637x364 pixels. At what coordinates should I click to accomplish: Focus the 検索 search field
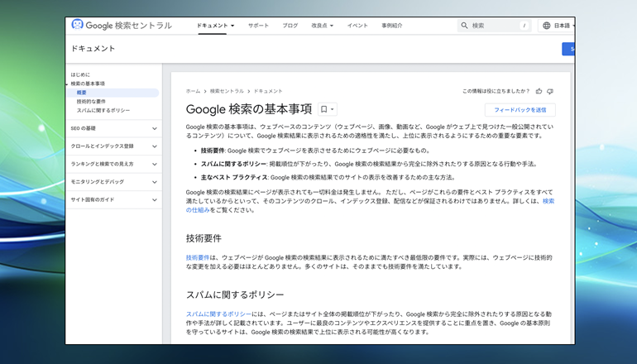tap(495, 26)
